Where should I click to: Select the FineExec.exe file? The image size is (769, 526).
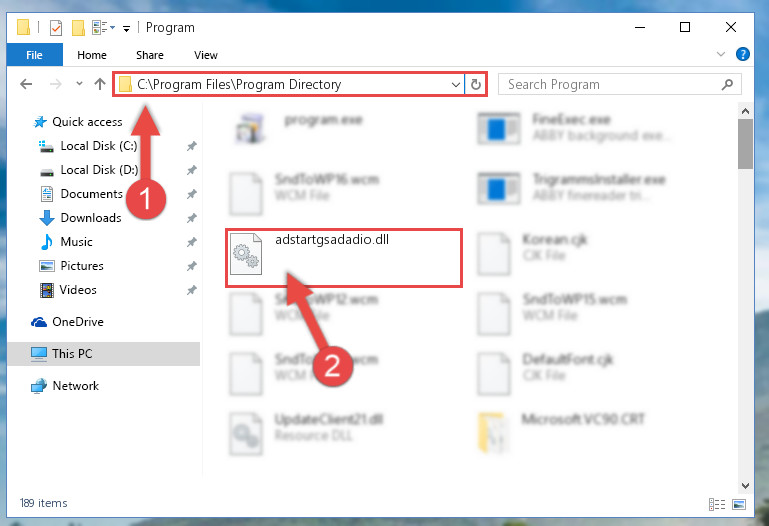(x=571, y=120)
